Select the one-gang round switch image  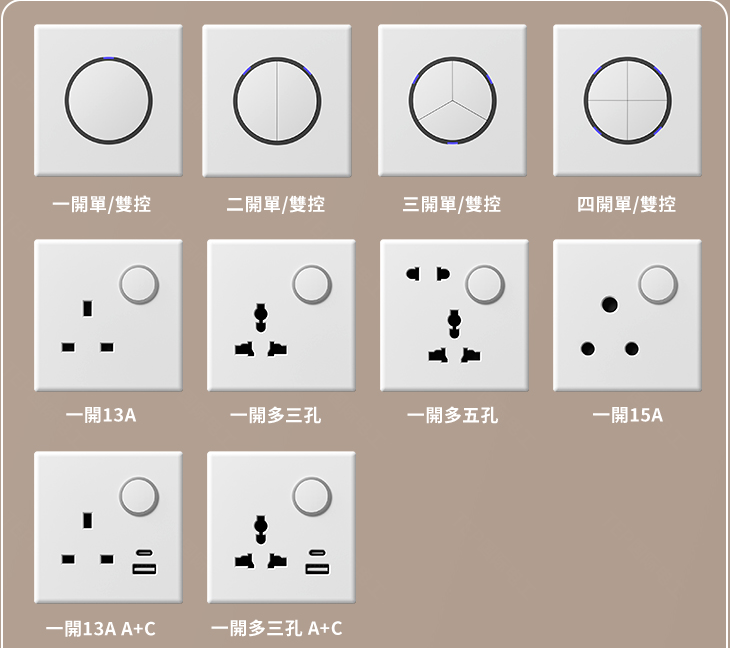click(x=108, y=101)
